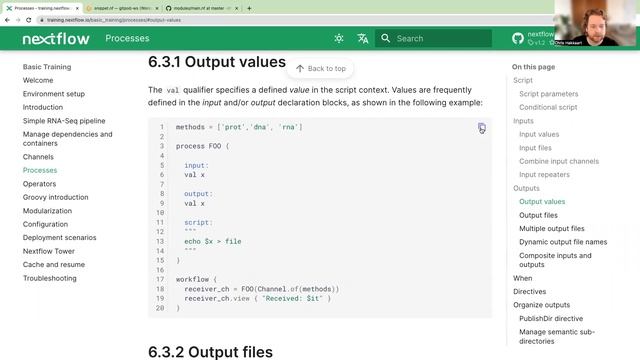This screenshot has width=640, height=360.
Task: Jump to When section
Action: 522,278
